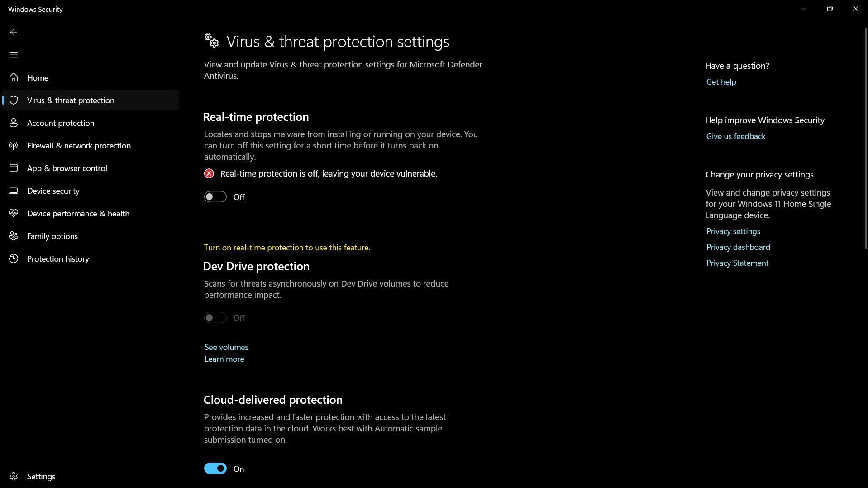Toggle the Dev Drive protection switch

pyautogui.click(x=215, y=318)
